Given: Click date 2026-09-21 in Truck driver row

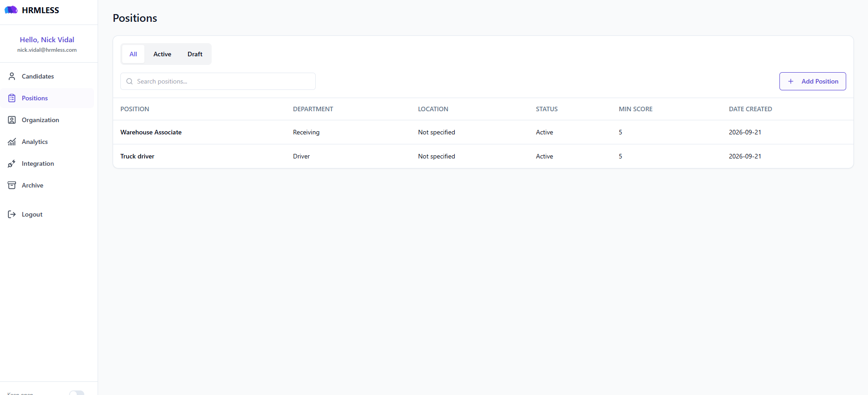Looking at the screenshot, I should coord(745,156).
